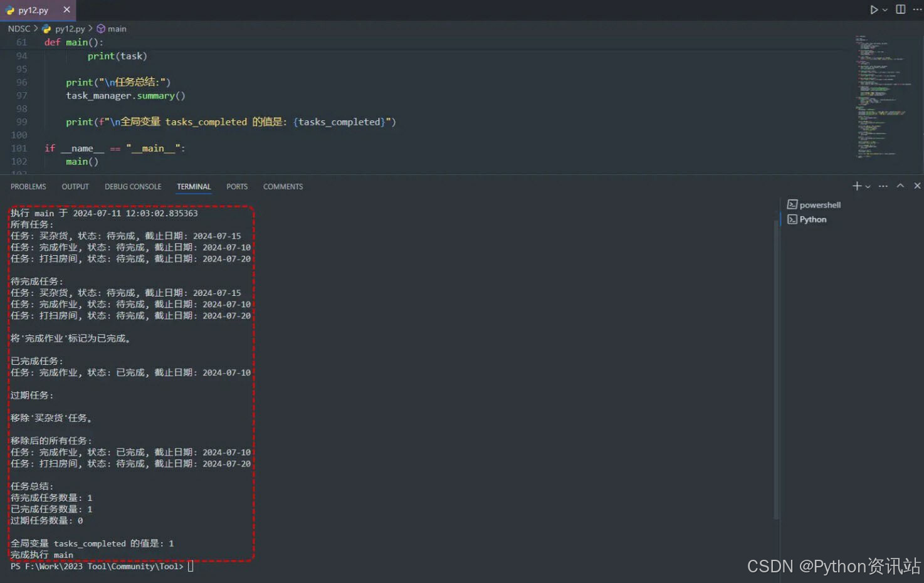Open the COMMENTS panel tab
This screenshot has height=583, width=924.
[x=283, y=187]
